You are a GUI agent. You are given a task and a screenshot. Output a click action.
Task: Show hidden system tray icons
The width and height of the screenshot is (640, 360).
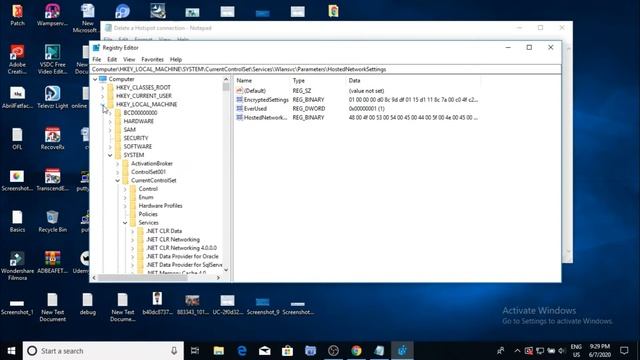click(517, 351)
